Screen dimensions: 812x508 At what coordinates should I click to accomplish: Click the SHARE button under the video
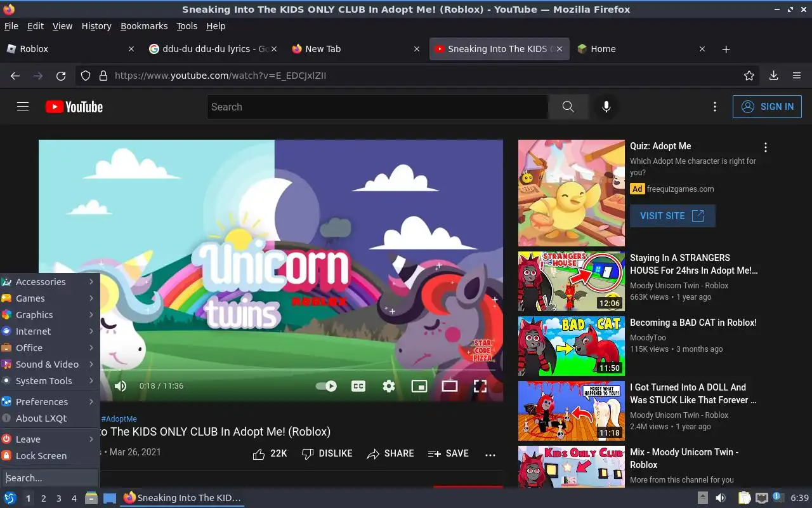click(x=390, y=453)
